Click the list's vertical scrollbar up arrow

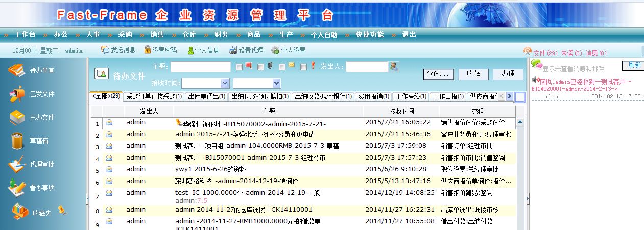pyautogui.click(x=520, y=122)
